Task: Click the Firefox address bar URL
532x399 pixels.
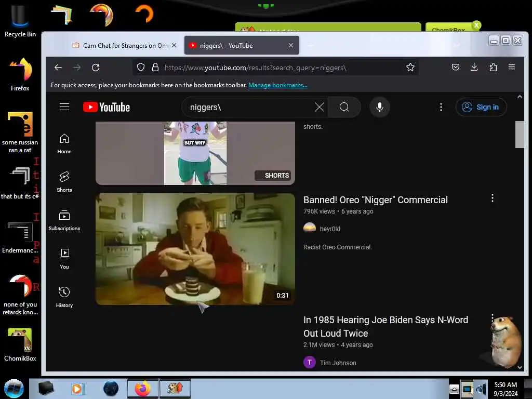Action: tap(255, 68)
